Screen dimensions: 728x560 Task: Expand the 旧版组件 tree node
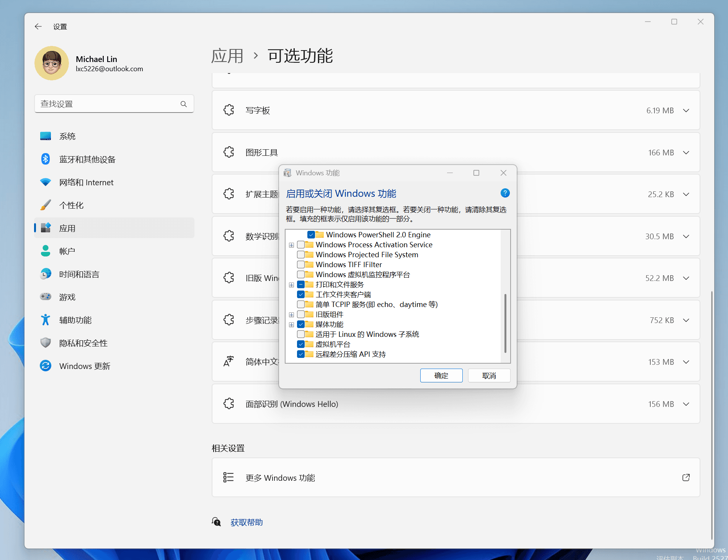point(292,315)
